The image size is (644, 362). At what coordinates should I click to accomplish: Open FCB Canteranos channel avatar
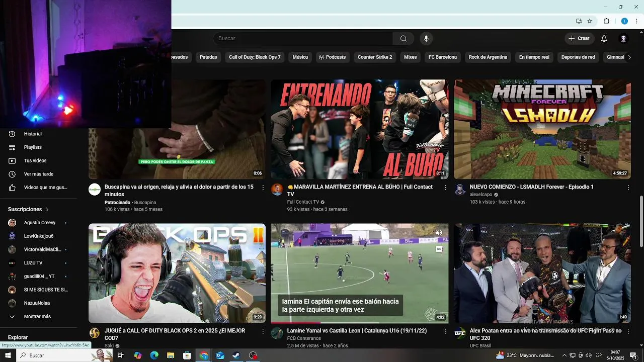coord(277,333)
